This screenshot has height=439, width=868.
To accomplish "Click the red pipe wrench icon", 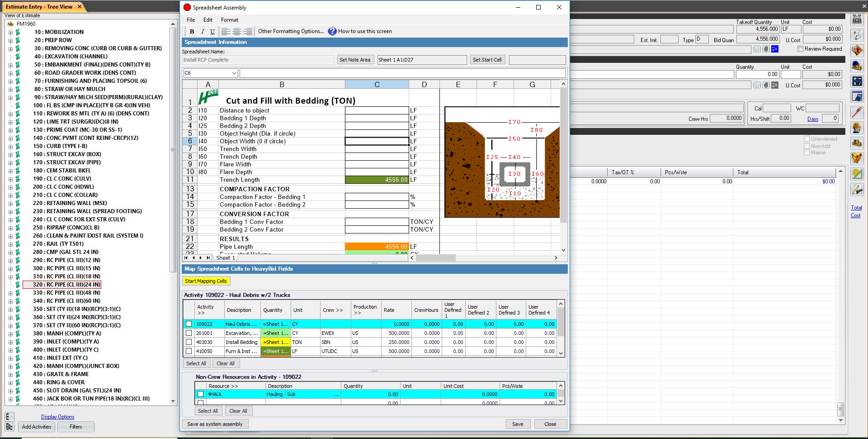I will point(857,112).
